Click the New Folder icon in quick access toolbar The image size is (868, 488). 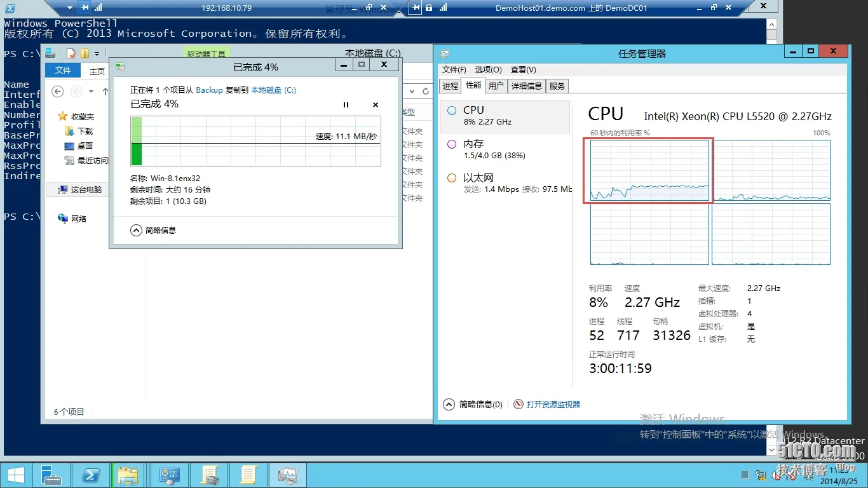[85, 53]
